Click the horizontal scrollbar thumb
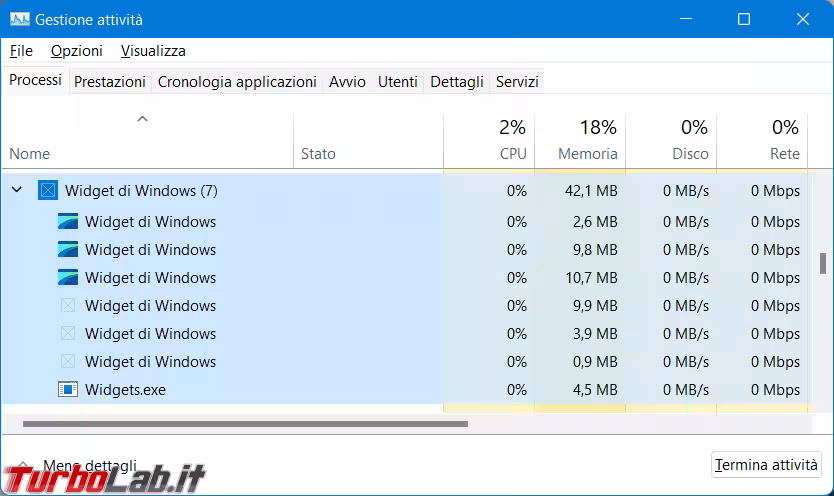 point(245,424)
